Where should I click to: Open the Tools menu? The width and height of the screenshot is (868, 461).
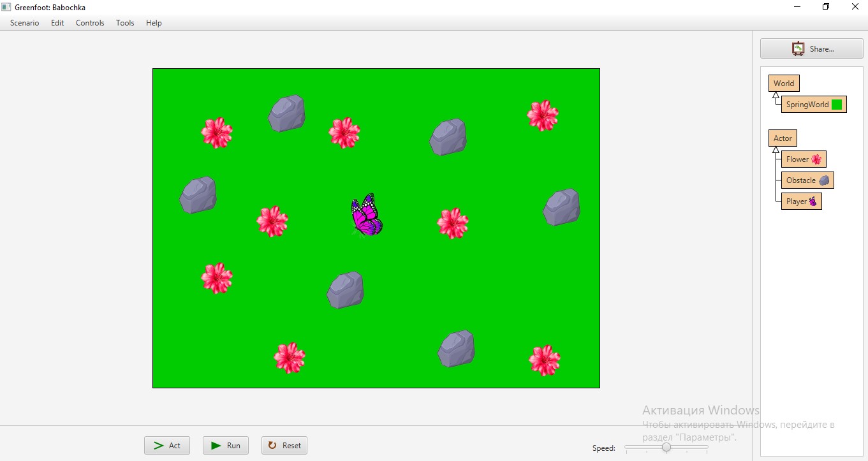[x=125, y=23]
